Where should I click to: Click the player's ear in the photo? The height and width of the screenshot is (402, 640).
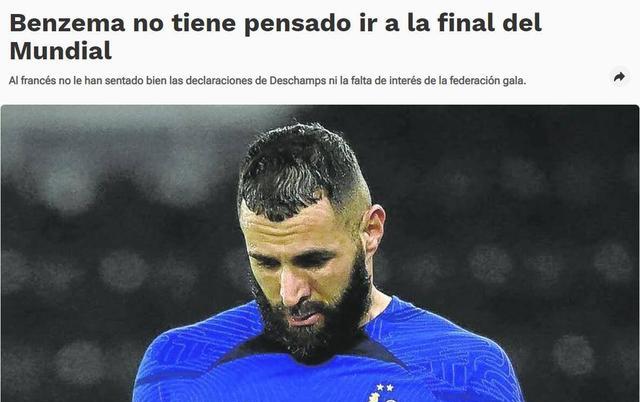375,229
